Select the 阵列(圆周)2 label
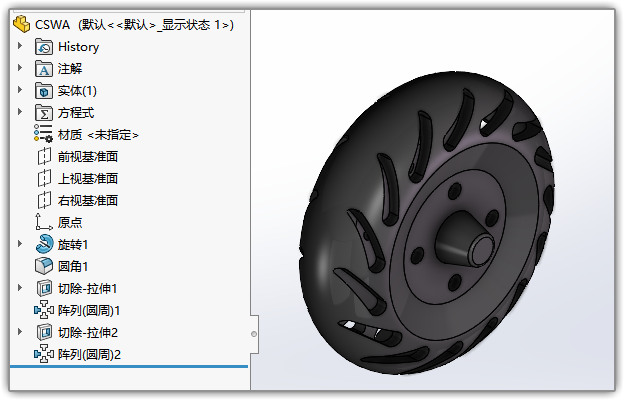The image size is (624, 400). tap(89, 354)
